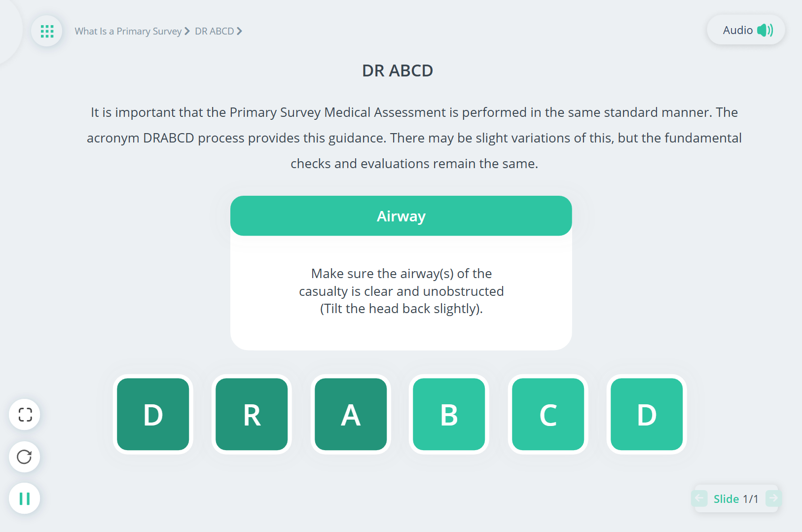The width and height of the screenshot is (802, 532).
Task: Select the B letter tile
Action: tap(449, 415)
